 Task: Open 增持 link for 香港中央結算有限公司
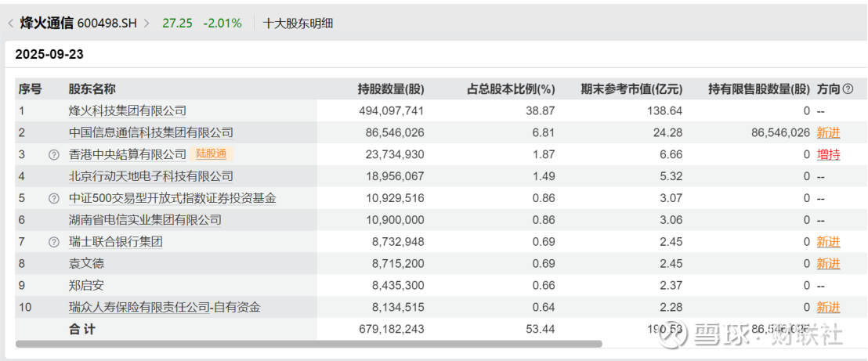pyautogui.click(x=828, y=154)
